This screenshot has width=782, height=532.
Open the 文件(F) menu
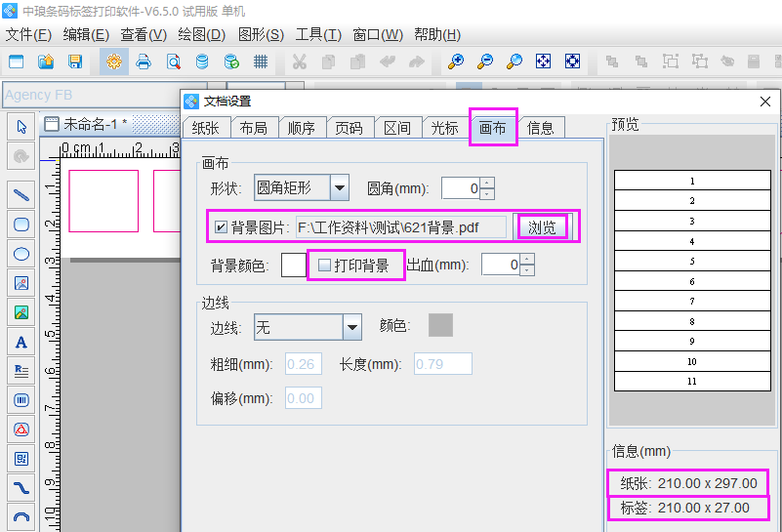click(28, 34)
